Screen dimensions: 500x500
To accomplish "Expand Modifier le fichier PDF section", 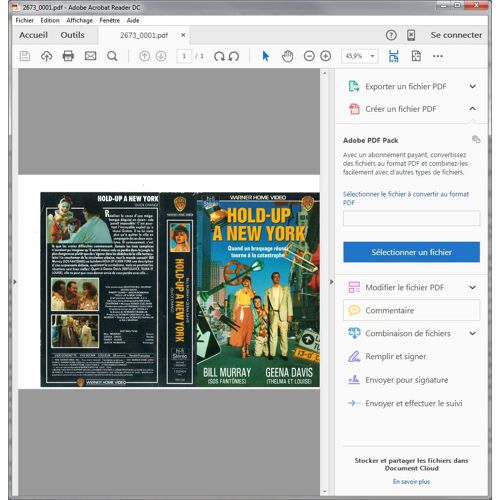I will pos(472,287).
